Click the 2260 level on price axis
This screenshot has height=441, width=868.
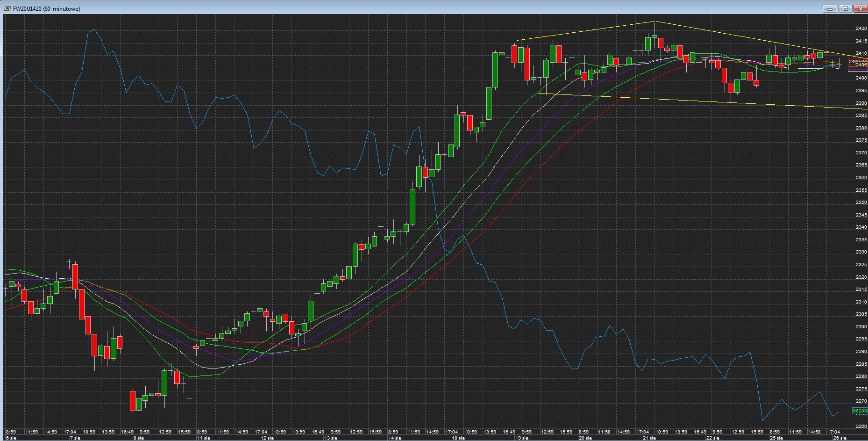(861, 426)
